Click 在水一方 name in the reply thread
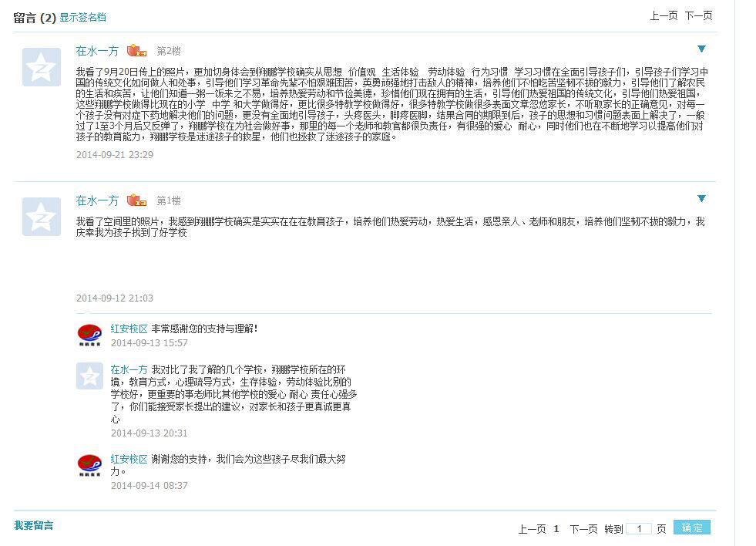 tap(129, 370)
